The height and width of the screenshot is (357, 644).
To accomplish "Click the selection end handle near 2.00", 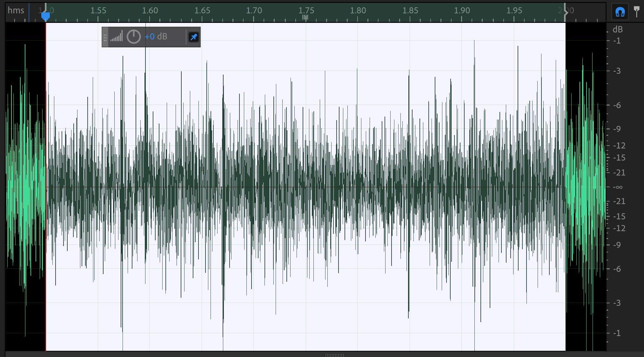I will (566, 13).
